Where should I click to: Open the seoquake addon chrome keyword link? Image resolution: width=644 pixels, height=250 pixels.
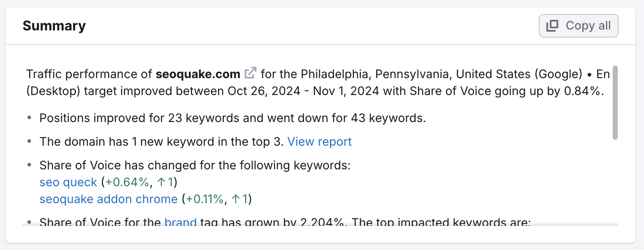pos(108,199)
